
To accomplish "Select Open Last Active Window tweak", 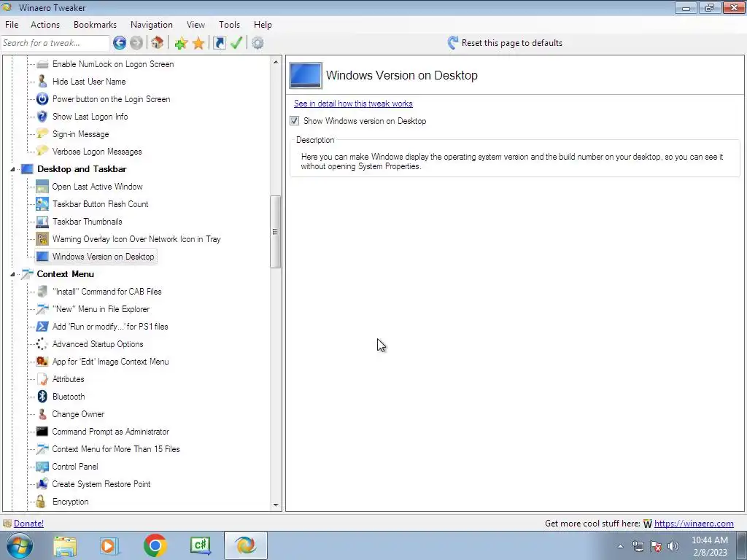I will point(97,187).
